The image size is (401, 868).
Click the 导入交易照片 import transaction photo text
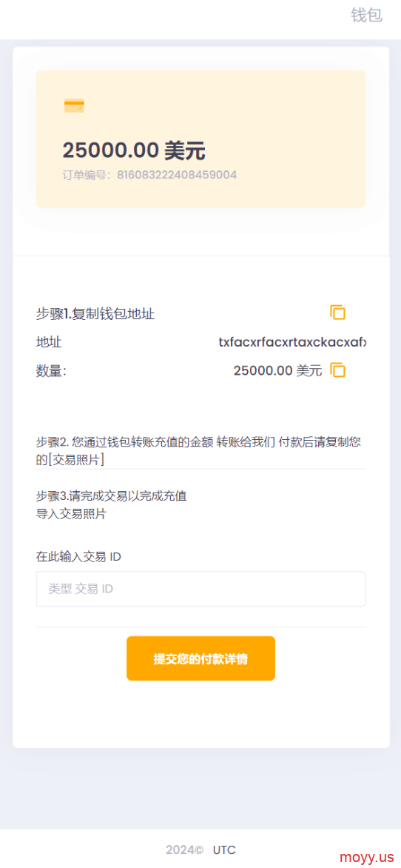71,514
